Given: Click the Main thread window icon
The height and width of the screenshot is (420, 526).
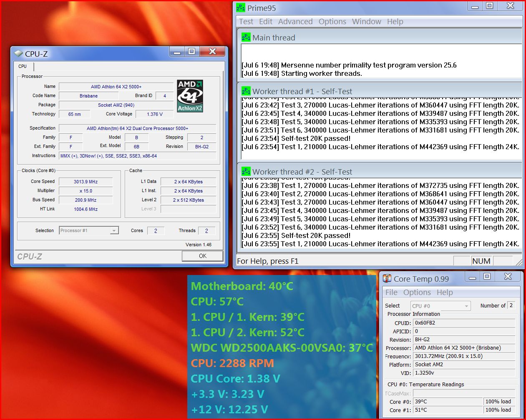Looking at the screenshot, I should (x=246, y=37).
